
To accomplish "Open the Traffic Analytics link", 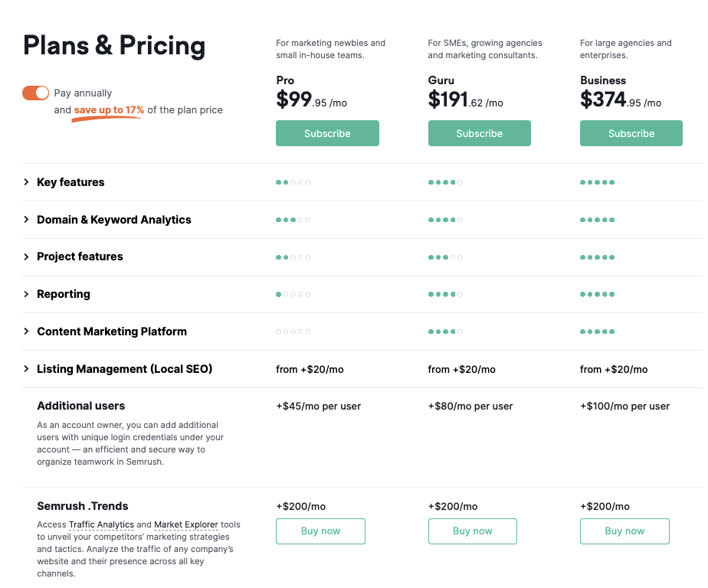I will click(x=101, y=524).
